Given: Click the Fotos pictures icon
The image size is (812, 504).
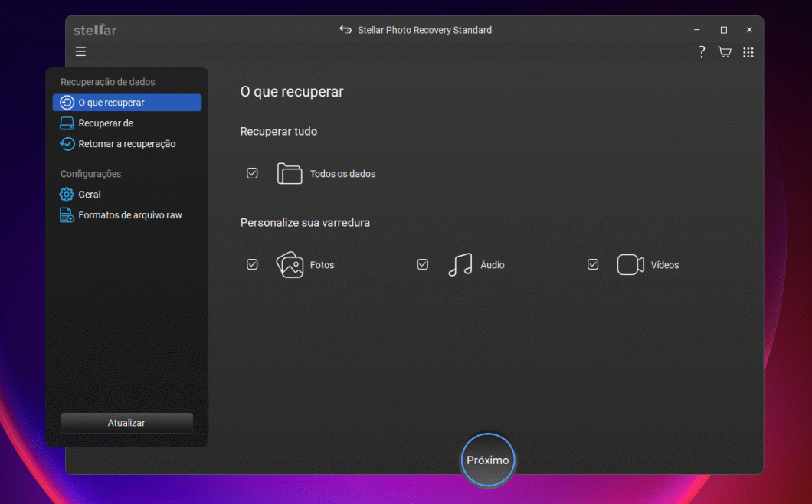Looking at the screenshot, I should click(x=290, y=265).
